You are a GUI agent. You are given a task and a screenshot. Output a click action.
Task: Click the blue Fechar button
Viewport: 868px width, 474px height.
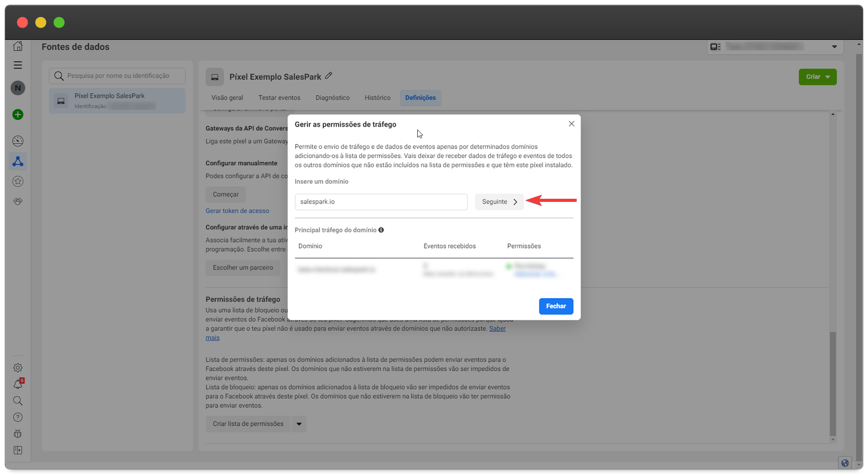point(556,306)
